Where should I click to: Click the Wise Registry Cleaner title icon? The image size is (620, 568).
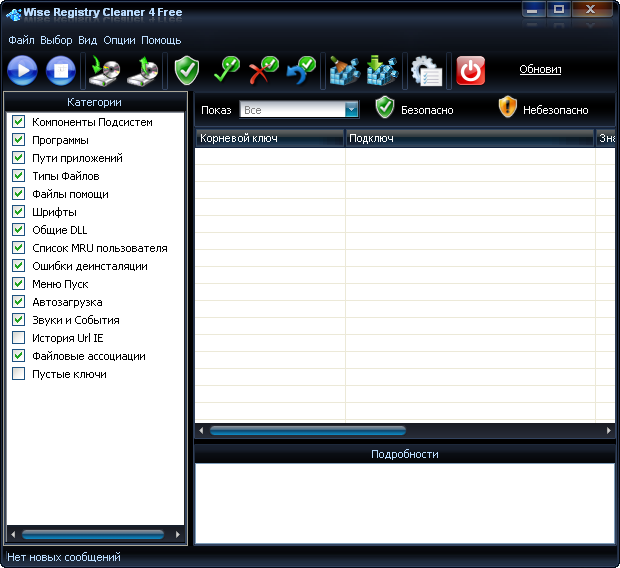point(14,14)
